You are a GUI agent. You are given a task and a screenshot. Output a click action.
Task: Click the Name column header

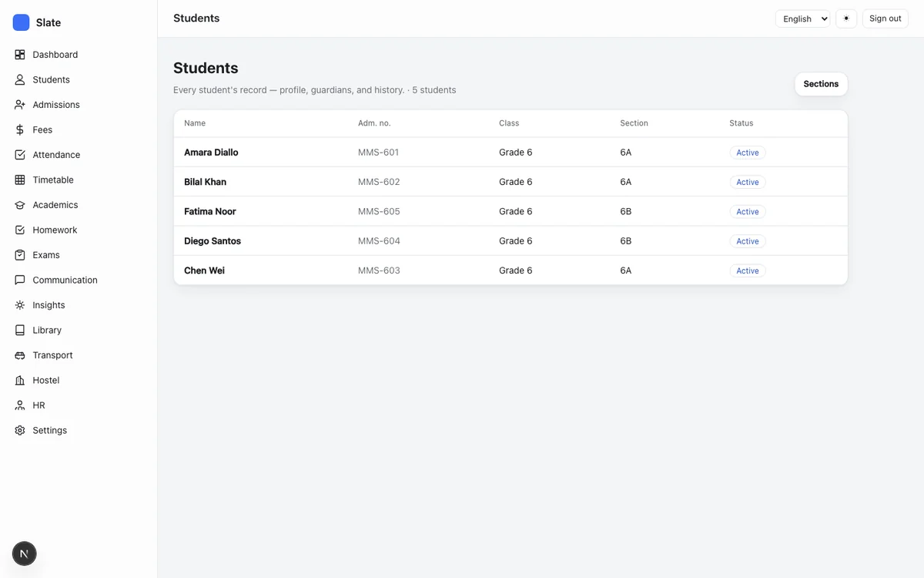[x=195, y=123]
